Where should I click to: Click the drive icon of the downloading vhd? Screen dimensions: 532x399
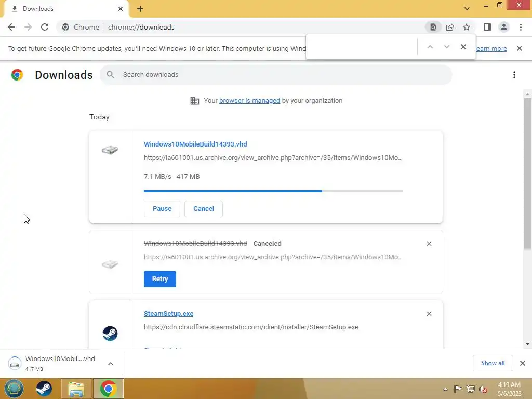point(110,150)
